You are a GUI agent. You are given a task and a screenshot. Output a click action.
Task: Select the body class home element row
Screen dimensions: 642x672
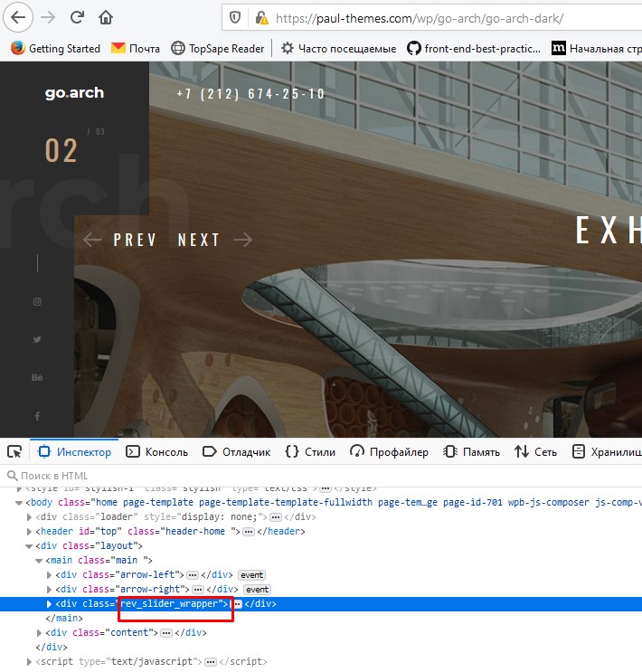point(321,502)
